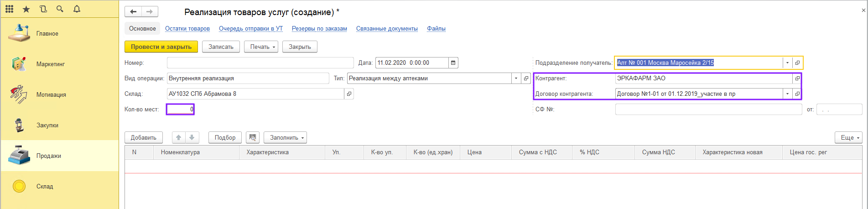Click the Номер input field
Viewport: 868px width, 209px height.
tap(260, 63)
